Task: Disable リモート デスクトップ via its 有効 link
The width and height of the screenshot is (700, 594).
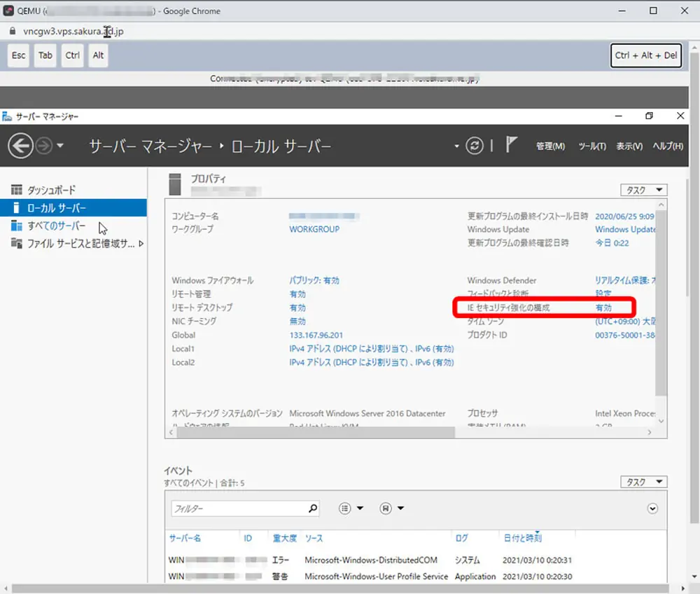Action: 297,308
